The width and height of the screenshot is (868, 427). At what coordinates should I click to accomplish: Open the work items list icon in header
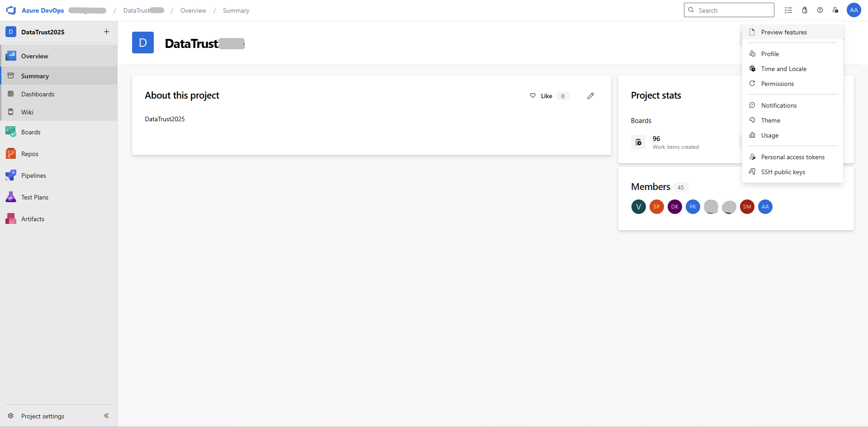tap(788, 10)
